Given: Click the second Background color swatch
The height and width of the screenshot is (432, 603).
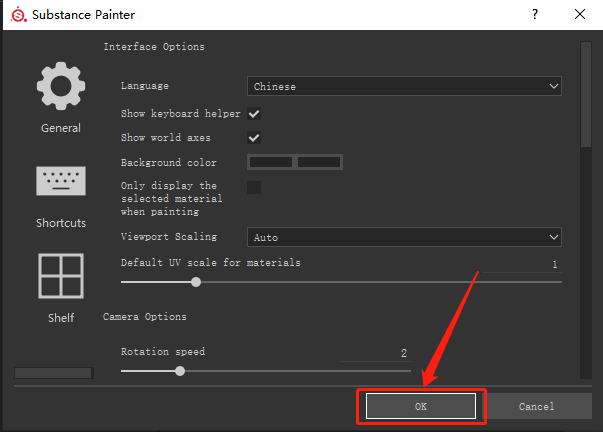Looking at the screenshot, I should point(319,162).
